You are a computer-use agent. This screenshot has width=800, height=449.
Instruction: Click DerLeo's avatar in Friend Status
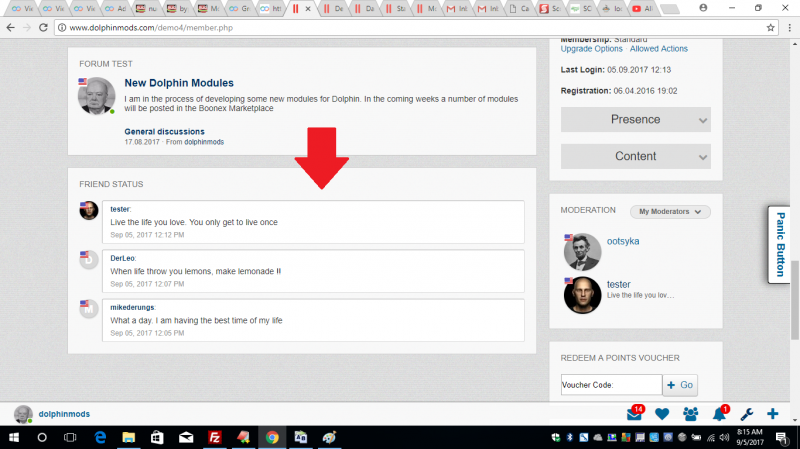point(89,259)
